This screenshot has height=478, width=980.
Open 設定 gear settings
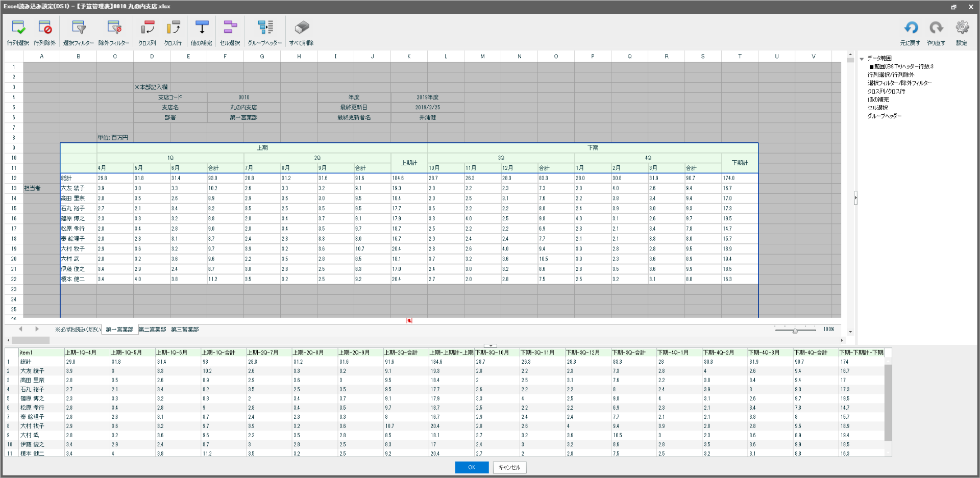(962, 28)
